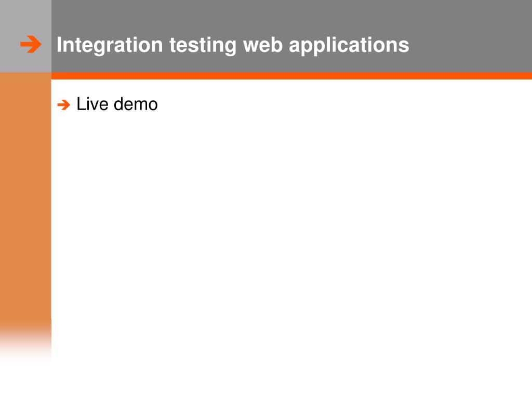Click the small orange arrow bullet before Live demo
The height and width of the screenshot is (399, 532).
click(x=64, y=104)
